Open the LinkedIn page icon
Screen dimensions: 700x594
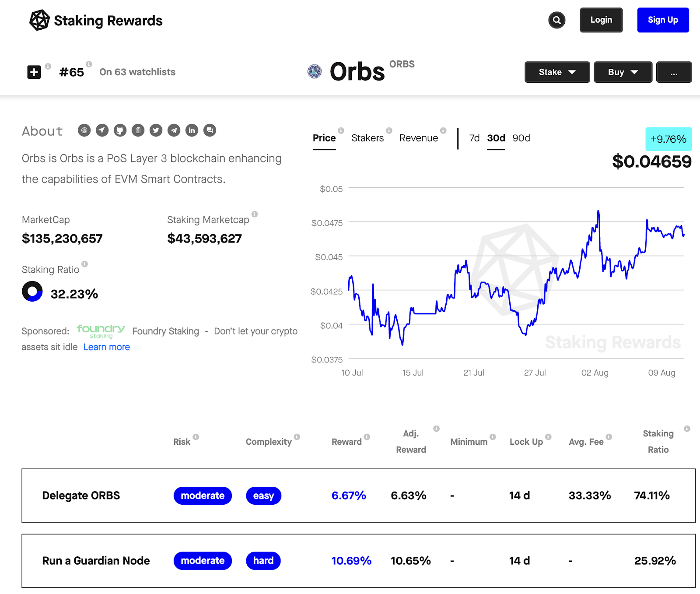pos(192,130)
